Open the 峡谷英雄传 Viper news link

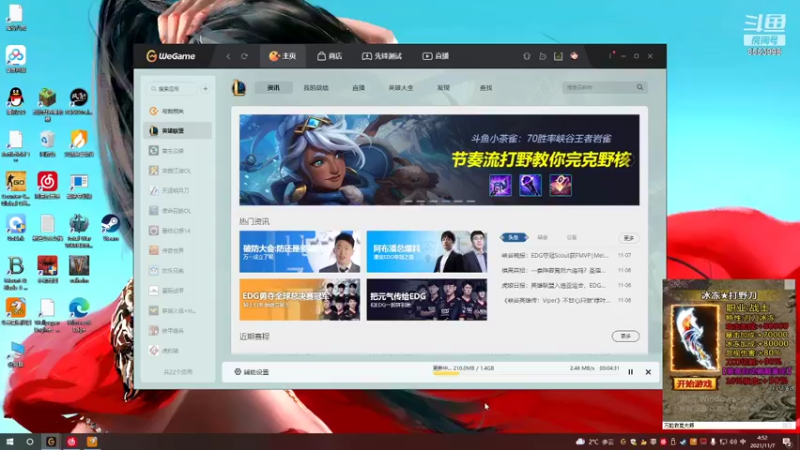pos(556,301)
